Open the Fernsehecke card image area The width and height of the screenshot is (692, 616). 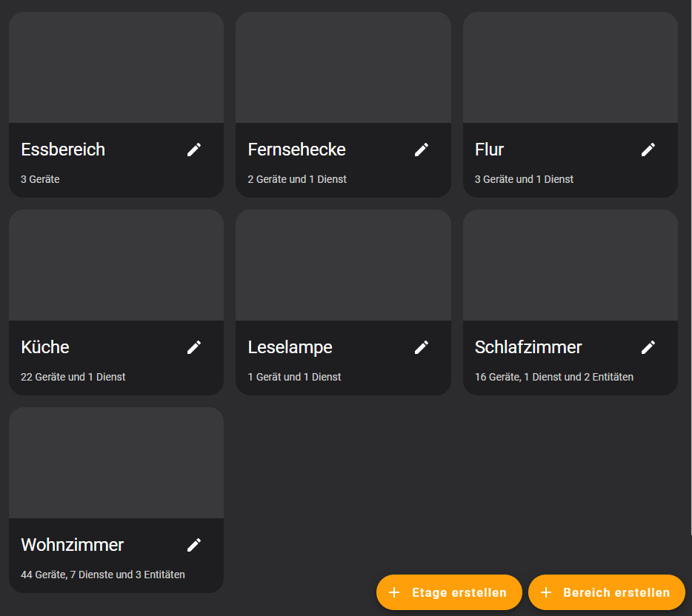pos(343,67)
